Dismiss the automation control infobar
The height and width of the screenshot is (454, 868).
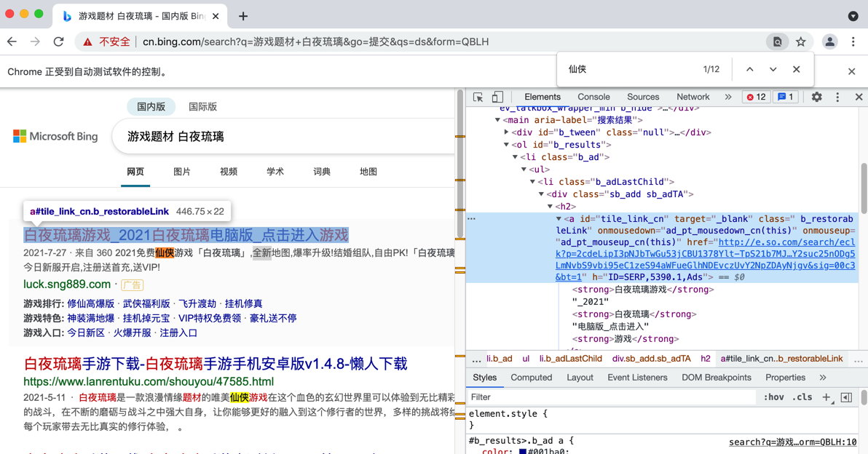click(851, 71)
